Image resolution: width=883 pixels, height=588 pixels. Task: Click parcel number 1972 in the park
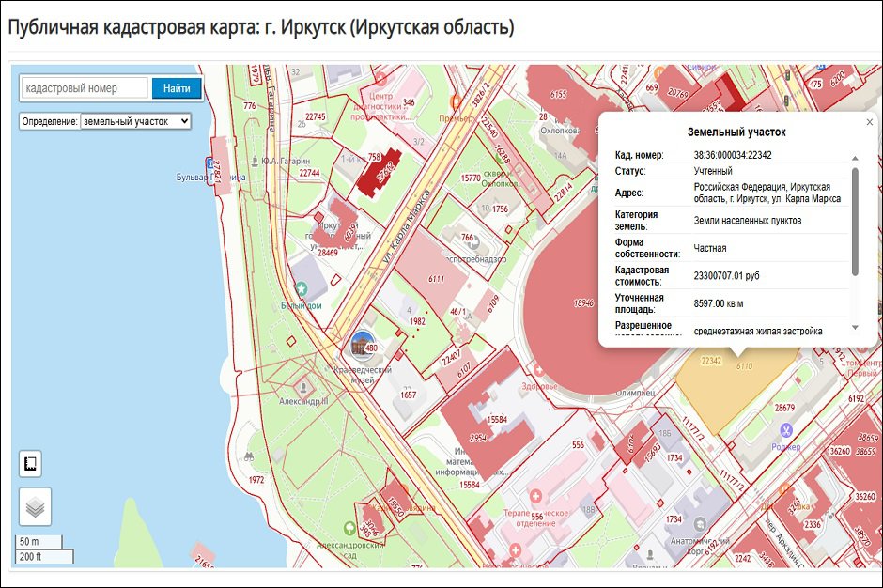pos(256,480)
